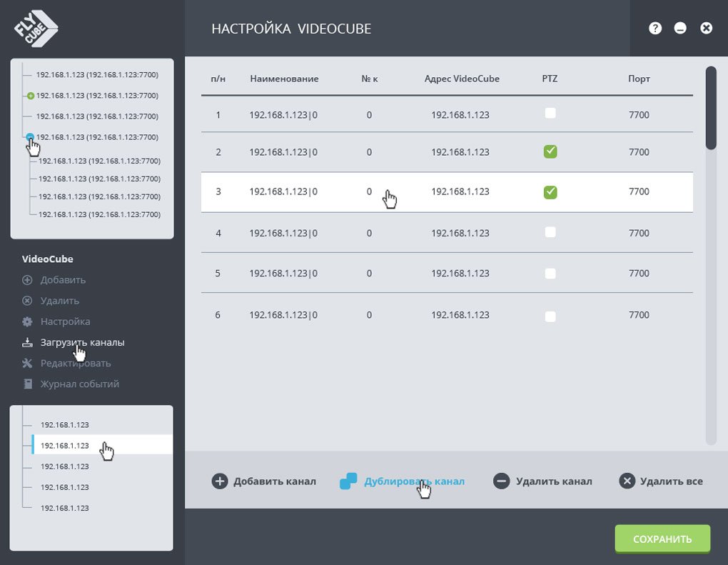Select last 192.168.1.123 in bottom list

coord(64,508)
